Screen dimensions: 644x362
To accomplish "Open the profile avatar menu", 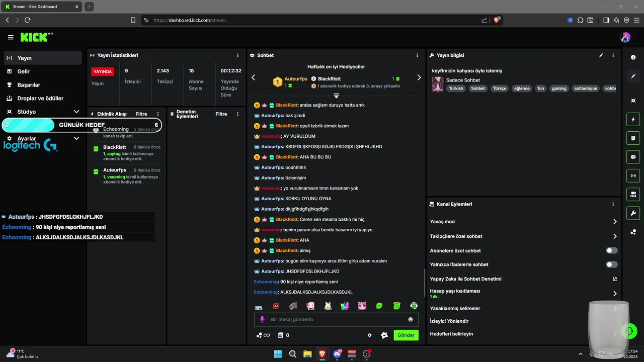I will [x=625, y=37].
